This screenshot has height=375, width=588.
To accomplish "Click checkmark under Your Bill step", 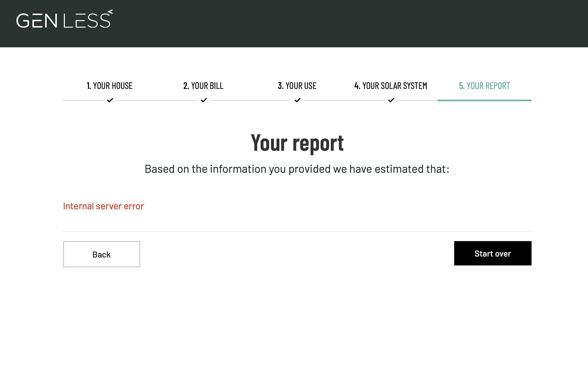I will coord(204,100).
